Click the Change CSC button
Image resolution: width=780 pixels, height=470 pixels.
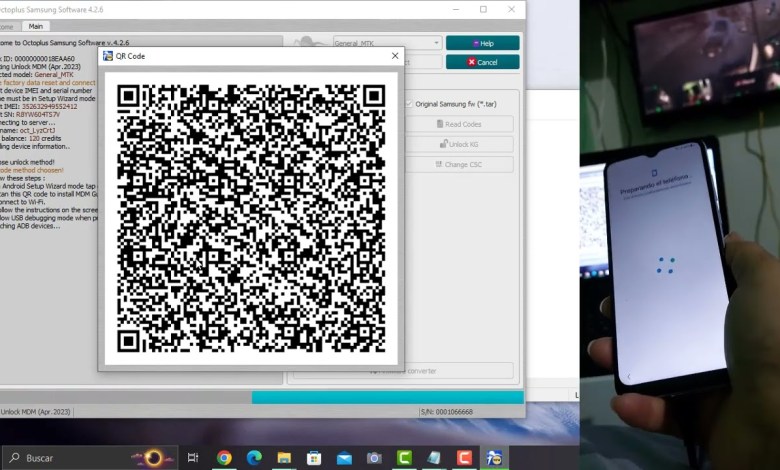tap(459, 164)
